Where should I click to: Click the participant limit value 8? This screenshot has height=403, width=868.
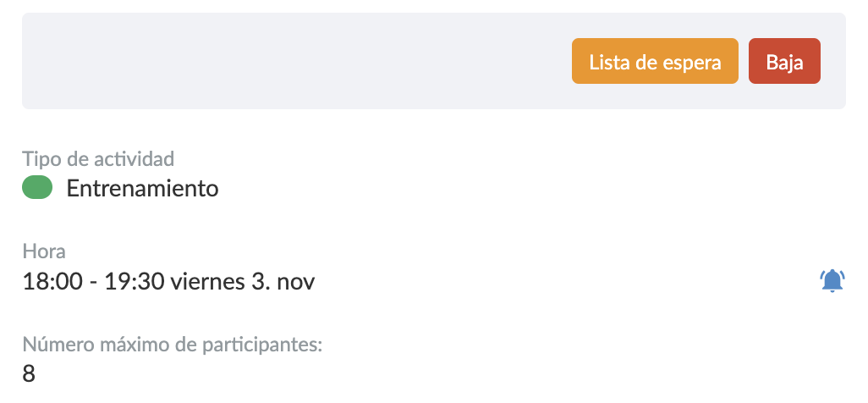(x=29, y=374)
